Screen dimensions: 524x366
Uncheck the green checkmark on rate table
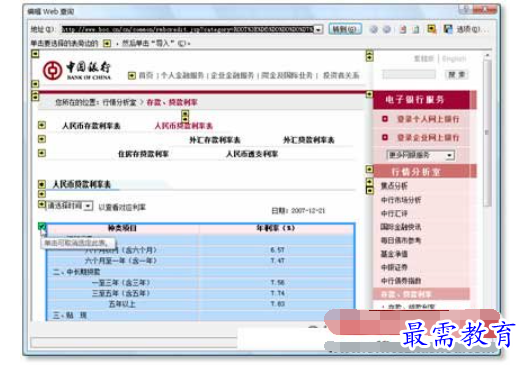tap(42, 227)
